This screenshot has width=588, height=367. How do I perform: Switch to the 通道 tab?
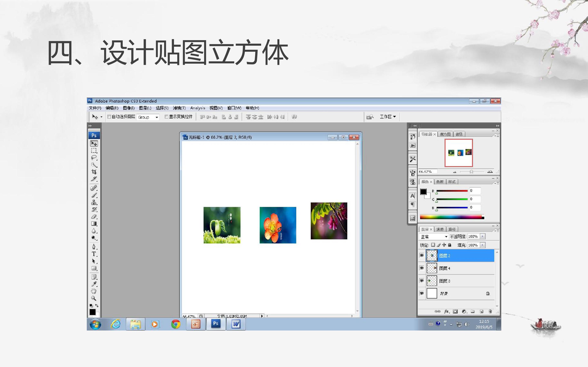pyautogui.click(x=440, y=229)
